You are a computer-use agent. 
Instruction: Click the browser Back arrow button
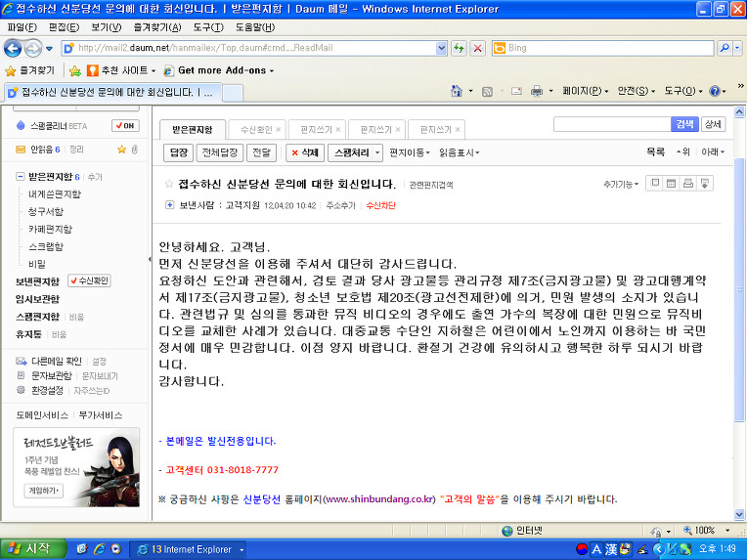click(15, 48)
